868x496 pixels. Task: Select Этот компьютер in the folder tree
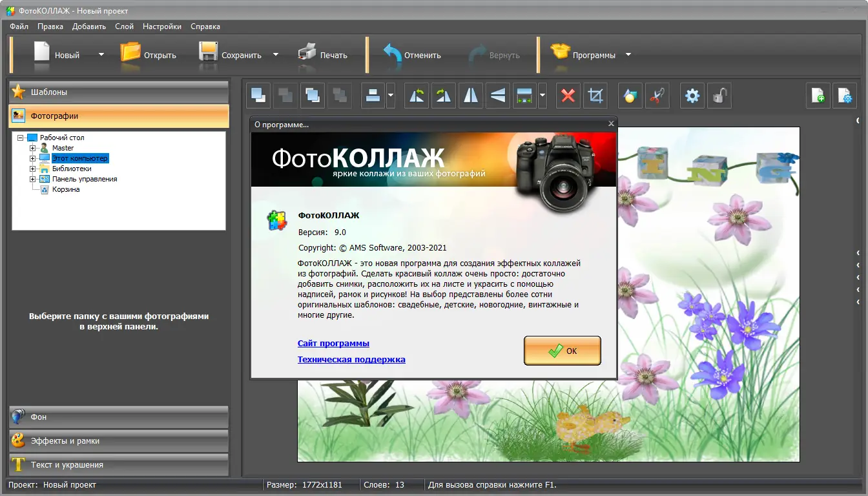click(x=80, y=158)
